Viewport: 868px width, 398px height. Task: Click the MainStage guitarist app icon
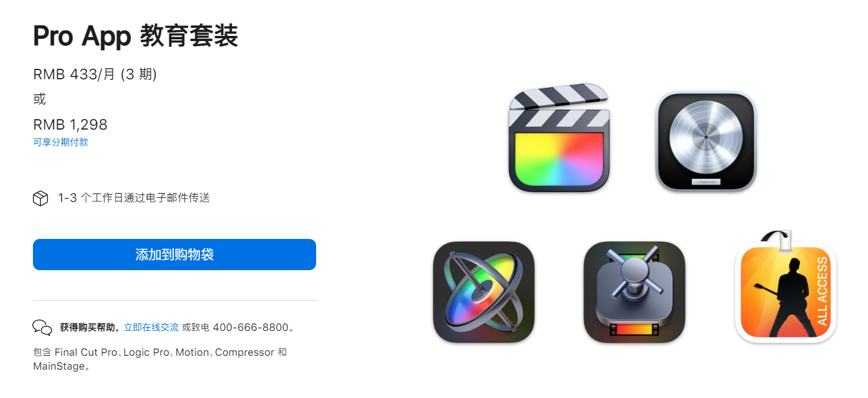tap(785, 288)
